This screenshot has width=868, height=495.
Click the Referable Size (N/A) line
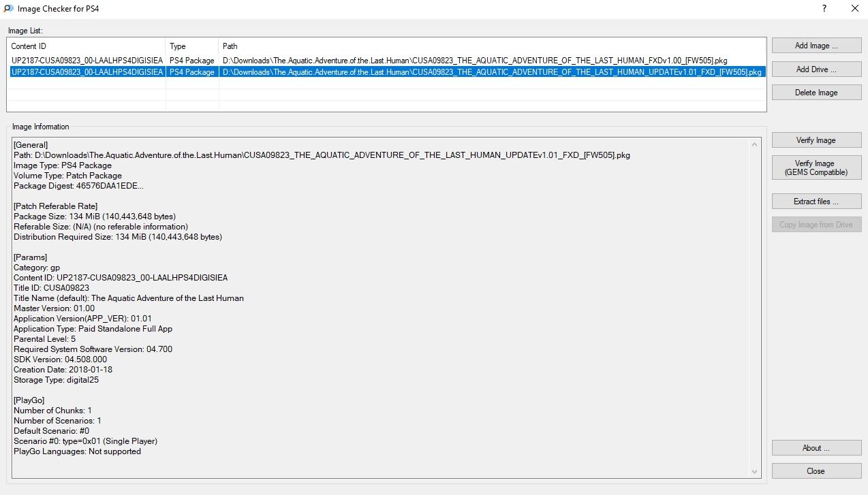click(x=101, y=227)
